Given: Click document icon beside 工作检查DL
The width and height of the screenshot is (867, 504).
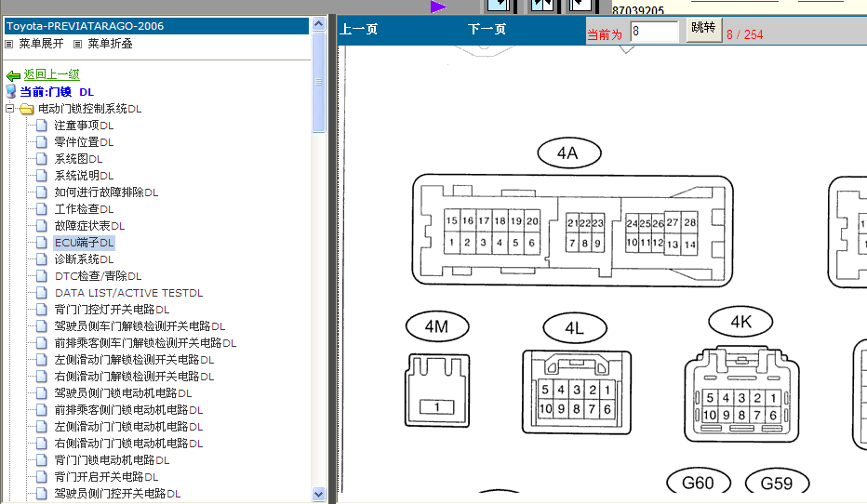Looking at the screenshot, I should [42, 209].
